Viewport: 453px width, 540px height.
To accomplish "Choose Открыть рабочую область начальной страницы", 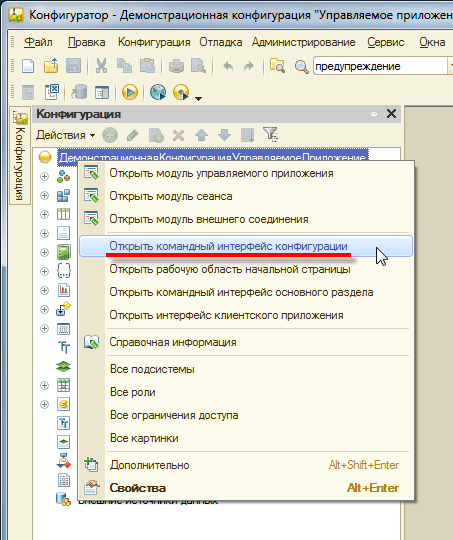I will pyautogui.click(x=246, y=269).
